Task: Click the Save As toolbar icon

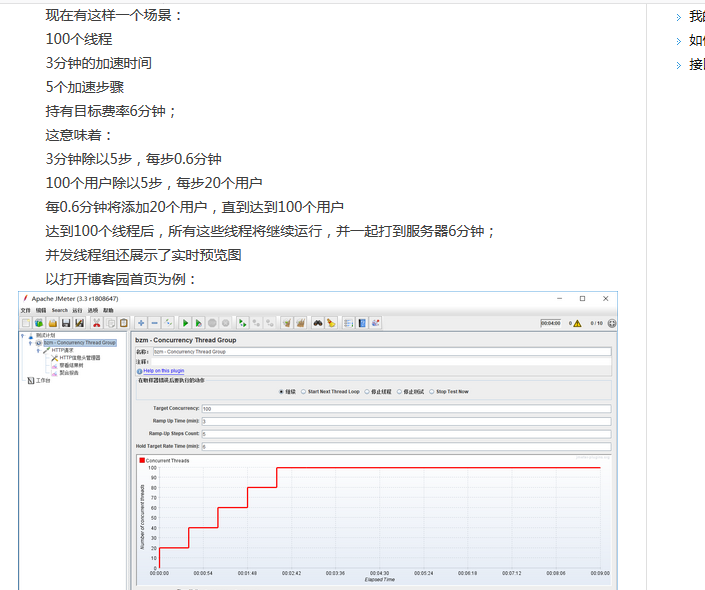Action: 80,323
